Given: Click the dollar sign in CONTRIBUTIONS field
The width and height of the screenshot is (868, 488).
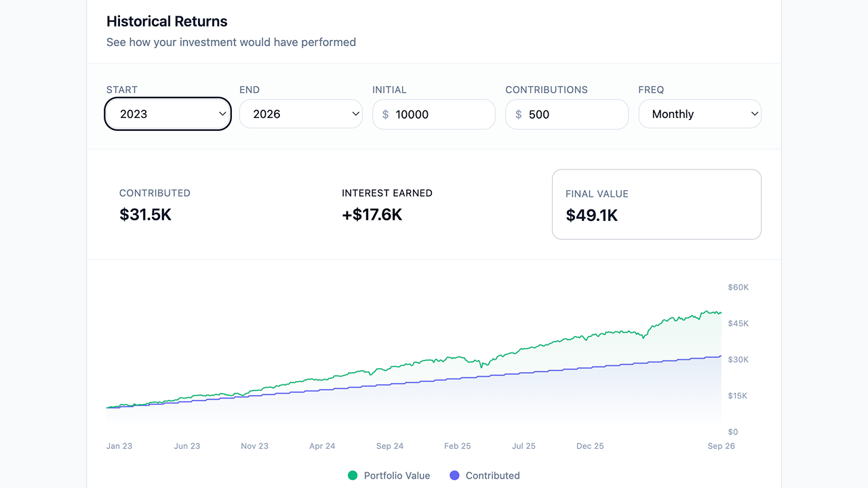Looking at the screenshot, I should (x=518, y=115).
